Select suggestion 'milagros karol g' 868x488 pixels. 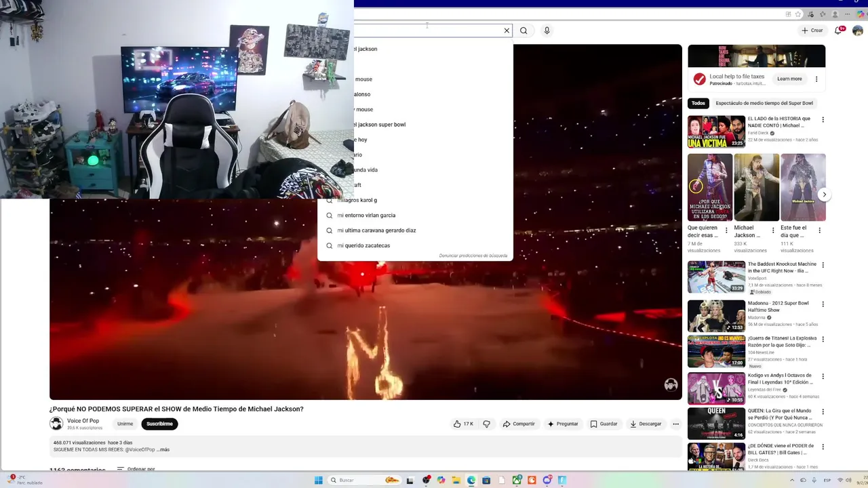point(415,200)
